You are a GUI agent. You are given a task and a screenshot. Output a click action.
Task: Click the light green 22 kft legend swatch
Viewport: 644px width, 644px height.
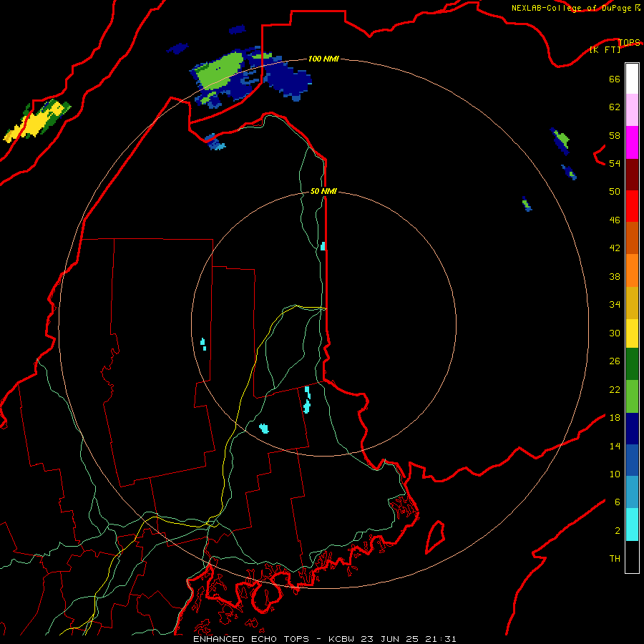[632, 396]
